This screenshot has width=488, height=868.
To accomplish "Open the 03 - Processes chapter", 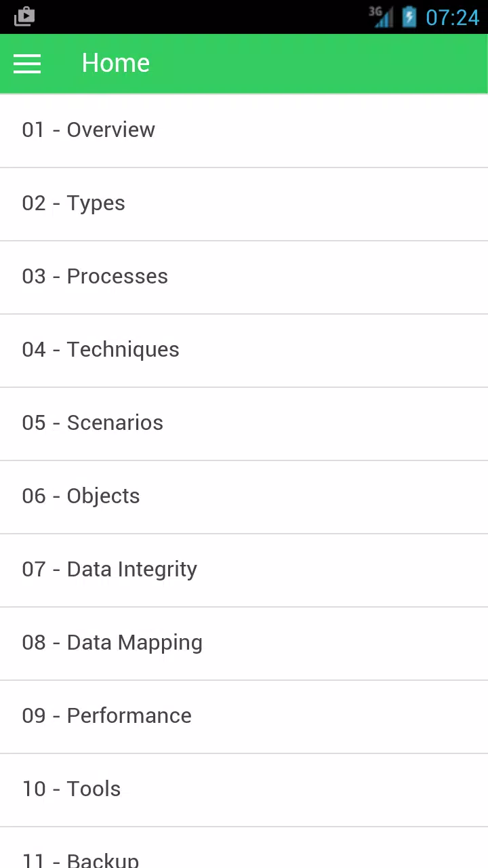I will [244, 277].
